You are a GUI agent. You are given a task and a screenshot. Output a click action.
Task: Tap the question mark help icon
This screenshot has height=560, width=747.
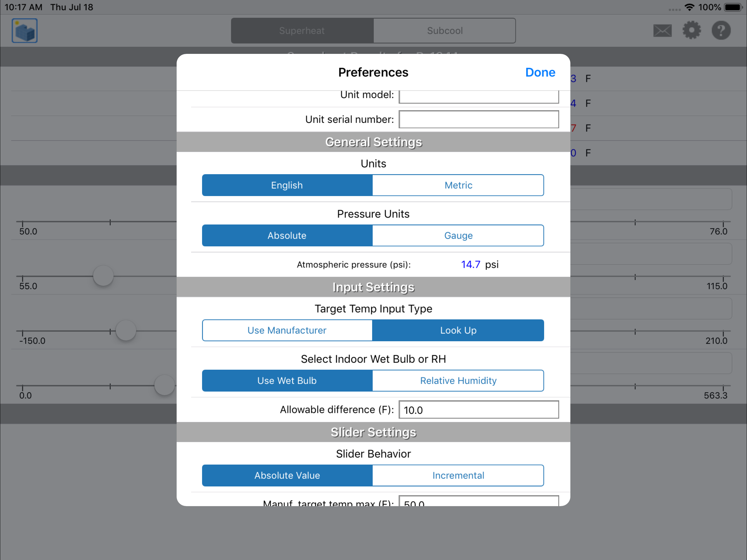coord(721,30)
